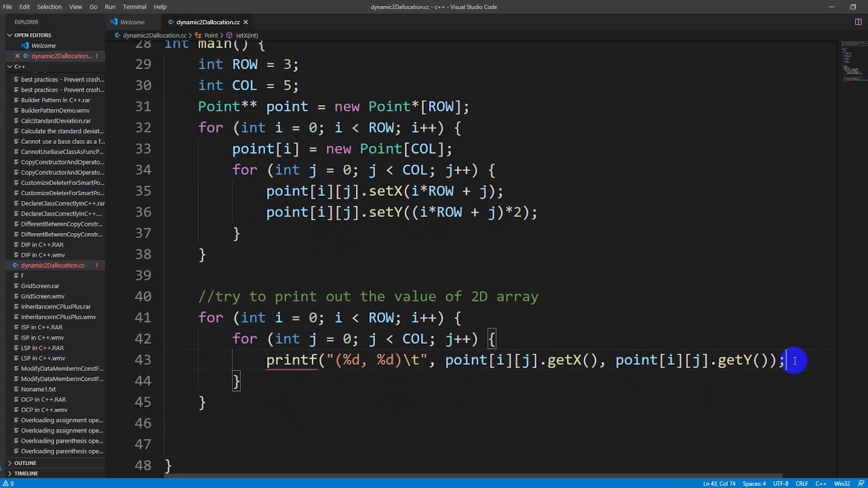Open CalcStandardDeviation.rar in explorer
Screen dimensions: 868x488
[x=56, y=121]
